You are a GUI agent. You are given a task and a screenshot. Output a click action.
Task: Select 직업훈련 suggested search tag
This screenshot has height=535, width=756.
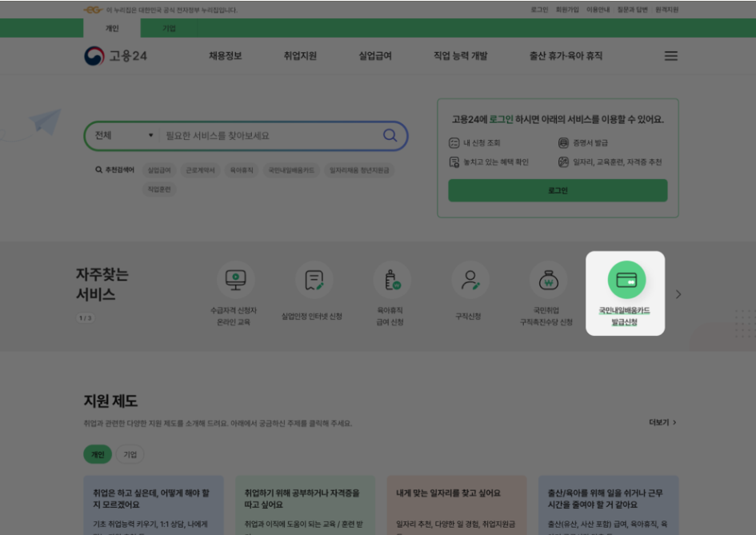click(x=159, y=189)
